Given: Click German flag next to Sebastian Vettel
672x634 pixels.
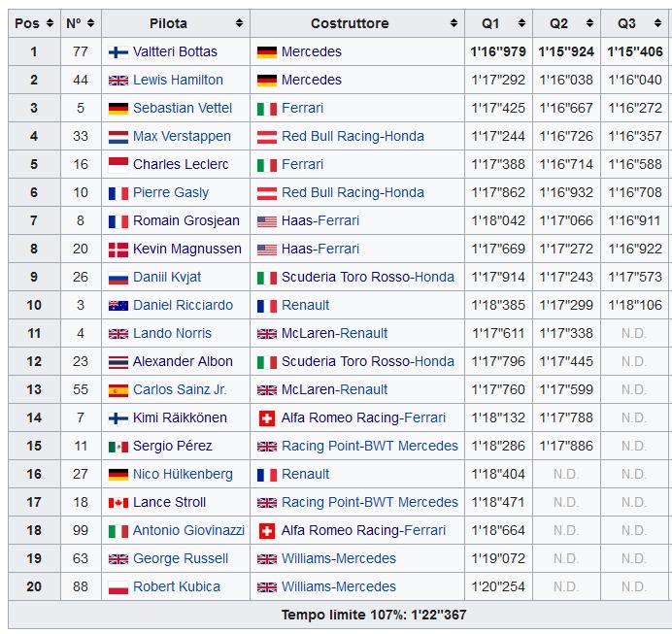Looking at the screenshot, I should coord(118,109).
